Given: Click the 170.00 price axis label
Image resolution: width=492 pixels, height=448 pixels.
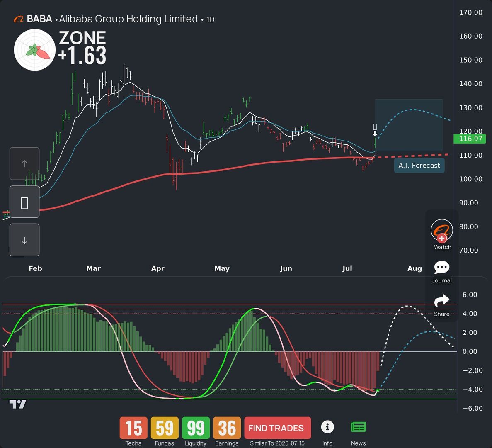Looking at the screenshot, I should tap(471, 12).
